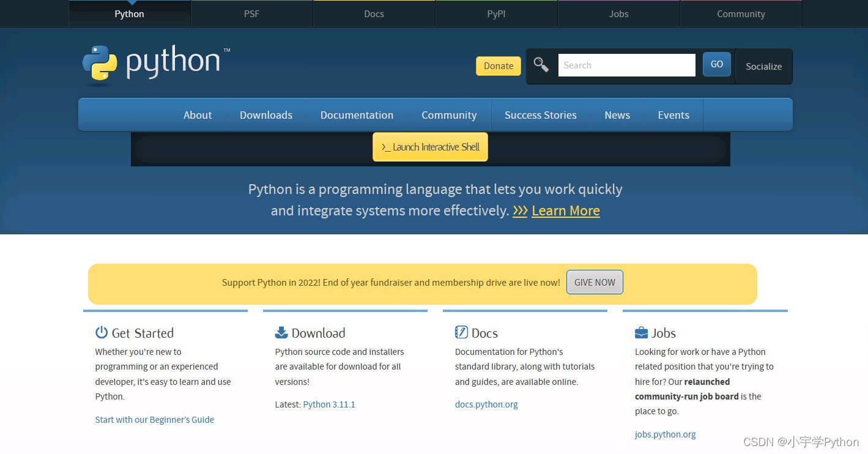Open the Community tab in top bar
Viewport: 868px width, 454px height.
741,13
